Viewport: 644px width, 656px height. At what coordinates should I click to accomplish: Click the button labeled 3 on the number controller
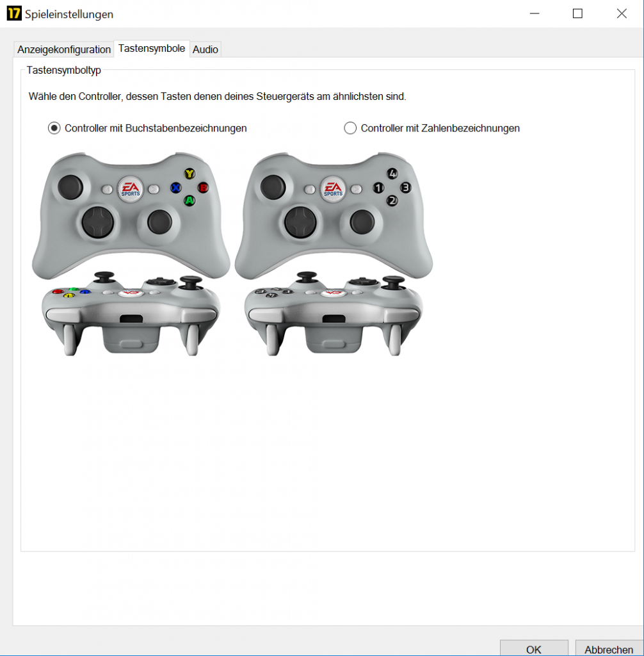click(406, 188)
